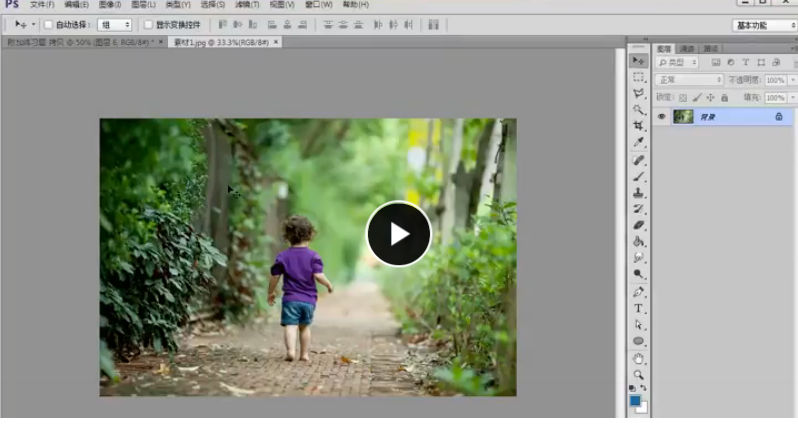This screenshot has width=798, height=441.
Task: Filter layers by smart objects icon
Action: [776, 62]
